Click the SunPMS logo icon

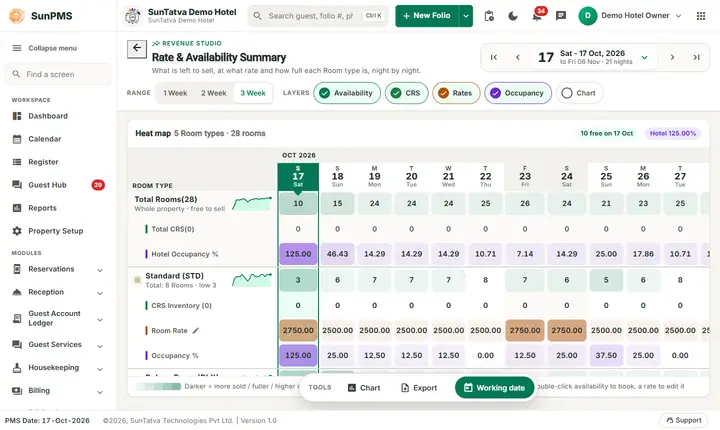coord(17,16)
